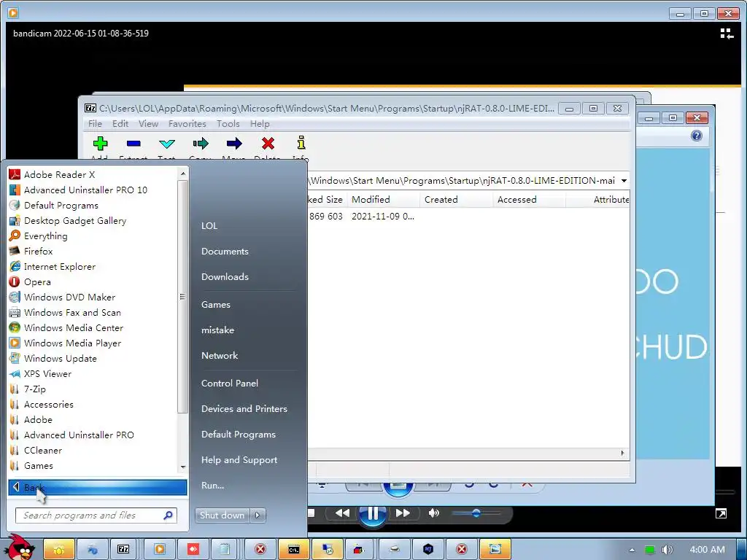This screenshot has width=747, height=560.
Task: Click the command prompt taskbar icon
Action: 294,549
